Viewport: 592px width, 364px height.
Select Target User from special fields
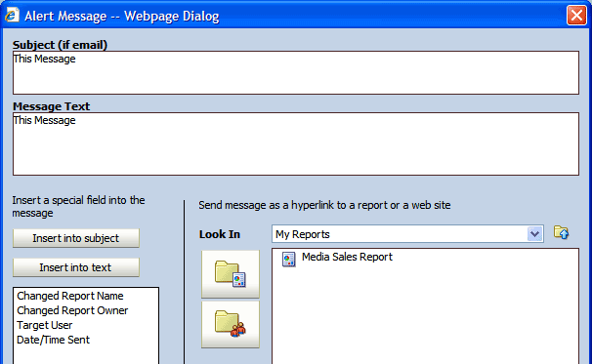(45, 325)
